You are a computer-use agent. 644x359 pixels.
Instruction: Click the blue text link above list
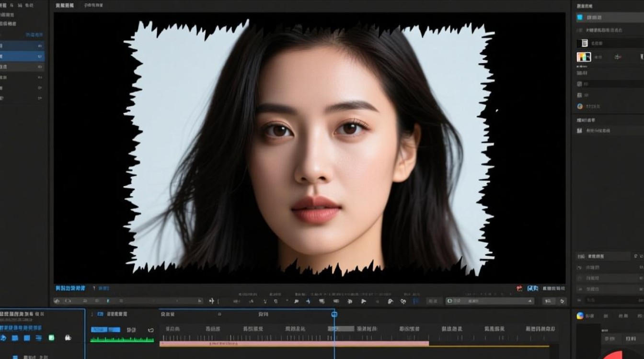(x=34, y=35)
